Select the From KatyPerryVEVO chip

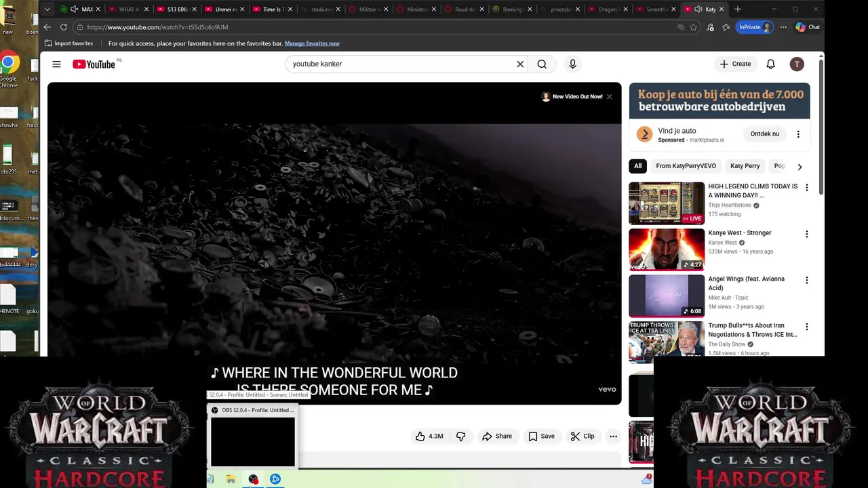coord(686,166)
